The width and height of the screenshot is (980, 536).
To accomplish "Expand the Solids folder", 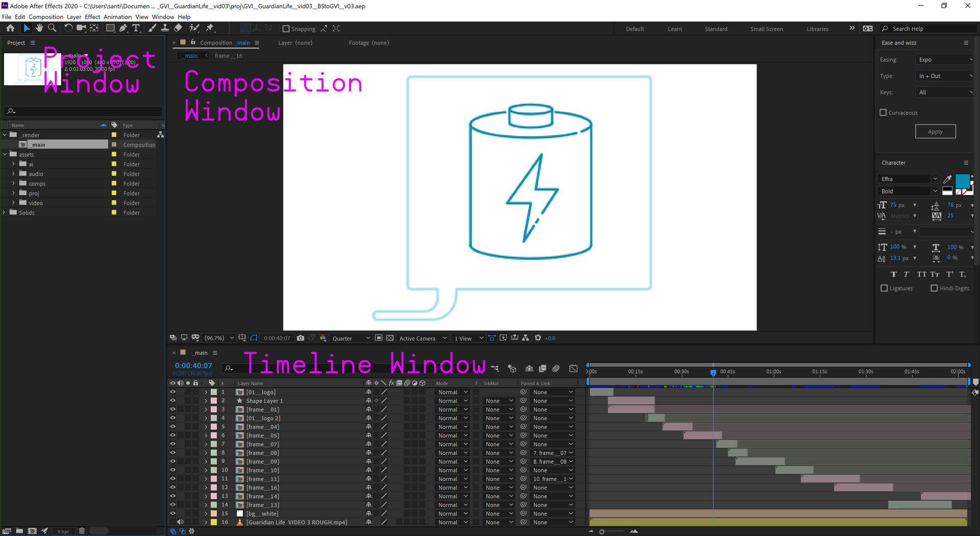I will pos(5,212).
